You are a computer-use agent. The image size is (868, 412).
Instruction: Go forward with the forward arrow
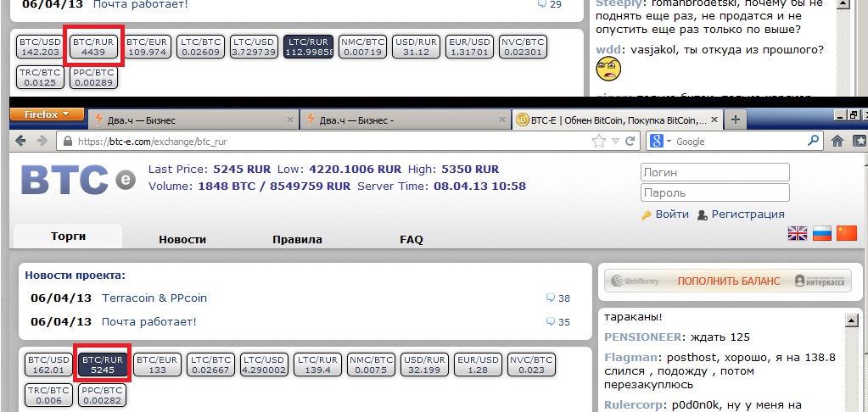point(42,141)
